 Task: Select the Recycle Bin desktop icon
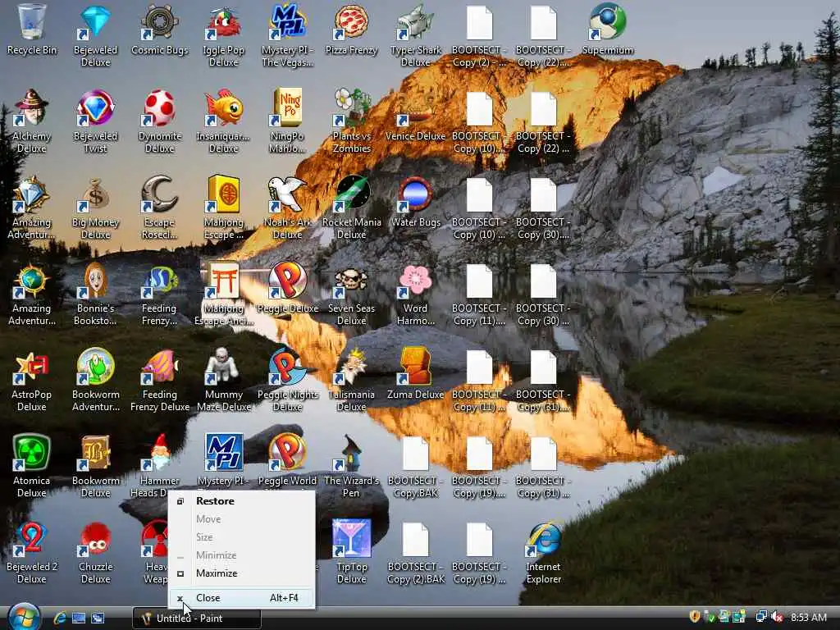coord(32,30)
